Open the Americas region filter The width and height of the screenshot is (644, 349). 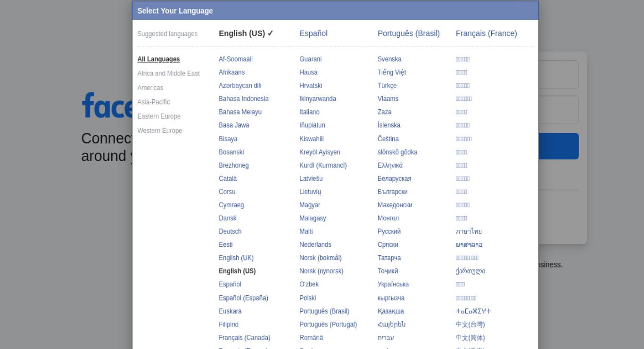point(150,88)
